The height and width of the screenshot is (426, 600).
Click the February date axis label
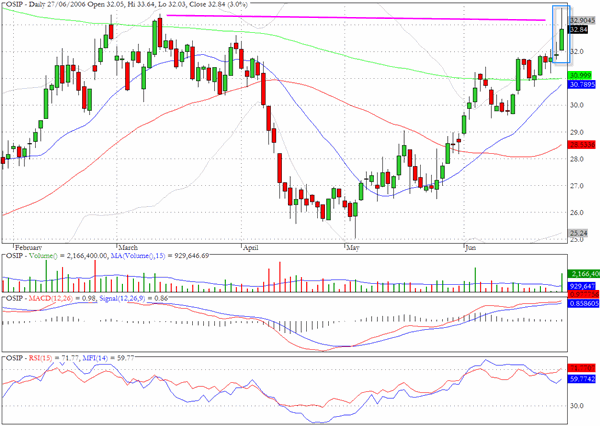[x=29, y=247]
